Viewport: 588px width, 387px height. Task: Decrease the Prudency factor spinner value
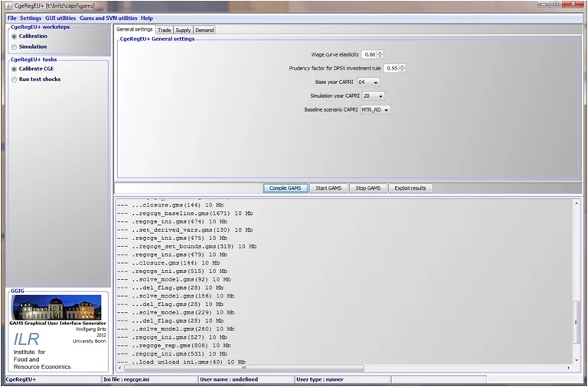click(403, 70)
